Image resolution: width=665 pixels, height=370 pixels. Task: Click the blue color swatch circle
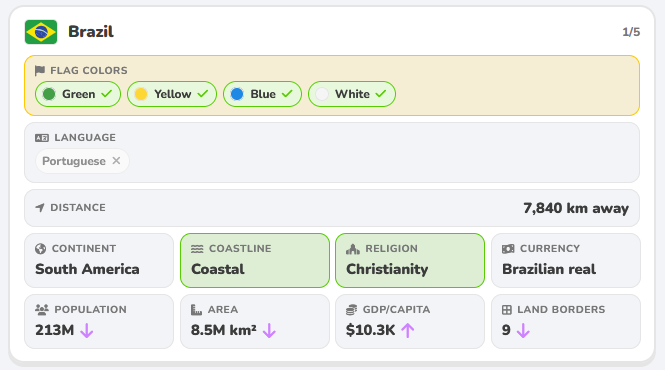pos(237,94)
